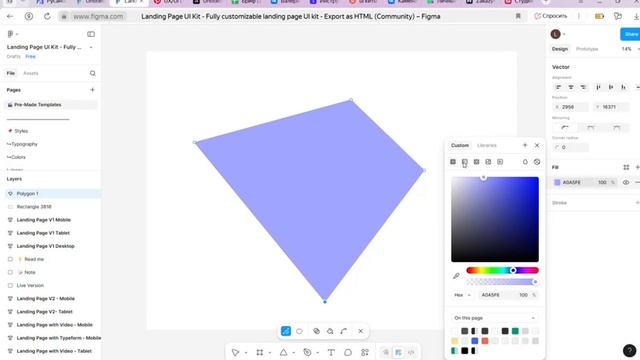Select Landing Page V1 Desktop layer
This screenshot has height=360, width=640.
point(45,246)
